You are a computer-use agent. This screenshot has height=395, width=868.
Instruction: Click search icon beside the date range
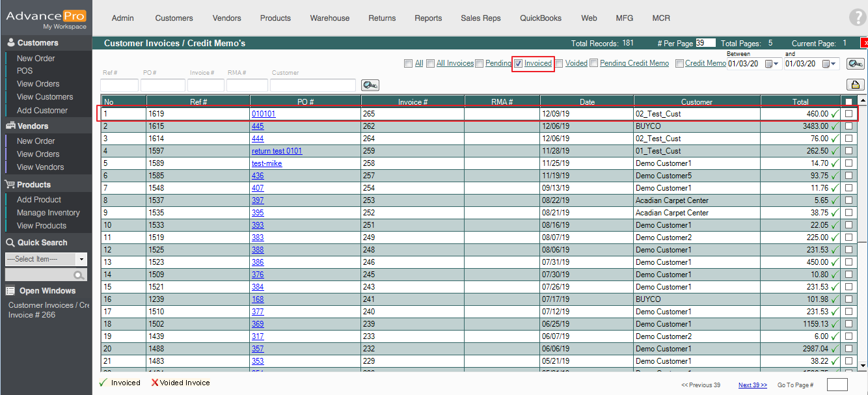[855, 64]
